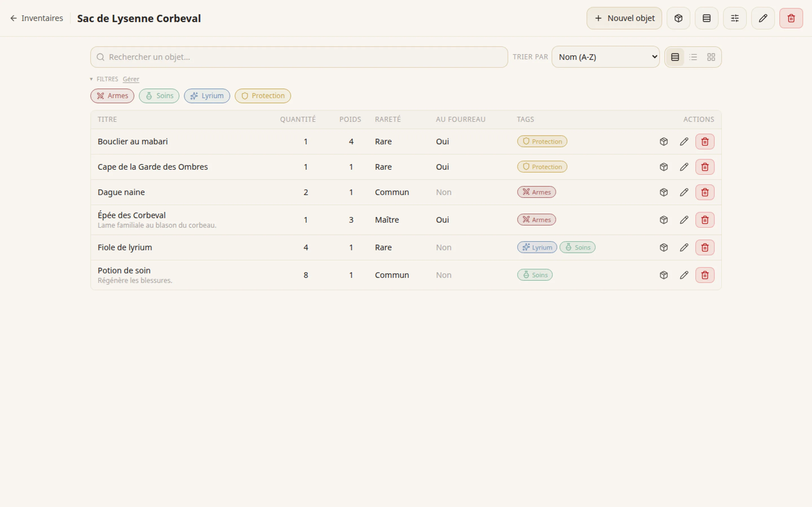Image resolution: width=812 pixels, height=507 pixels.
Task: Click the header stacked rows icon
Action: [706, 18]
